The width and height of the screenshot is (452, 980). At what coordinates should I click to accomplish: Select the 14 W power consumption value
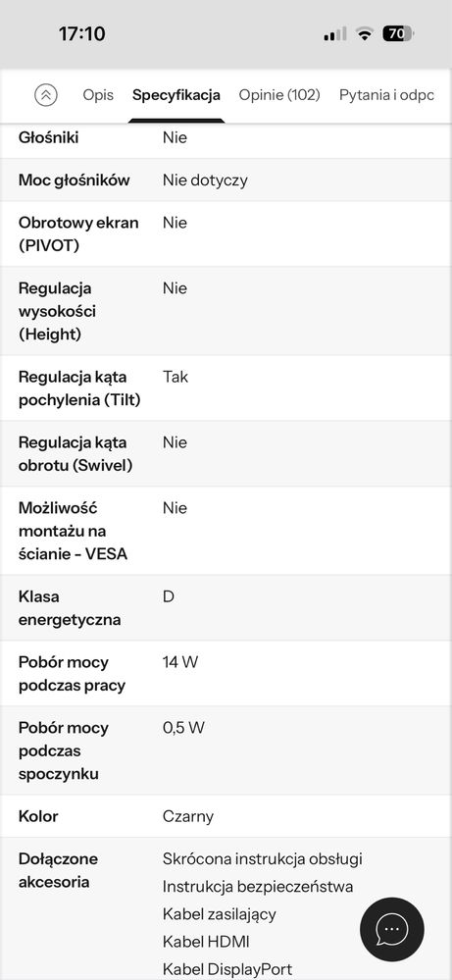tap(180, 662)
